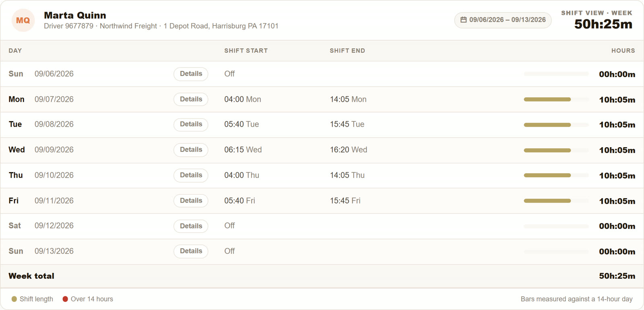Click the 50h:25m value in the Week total row
This screenshot has height=310, width=644.
[617, 276]
